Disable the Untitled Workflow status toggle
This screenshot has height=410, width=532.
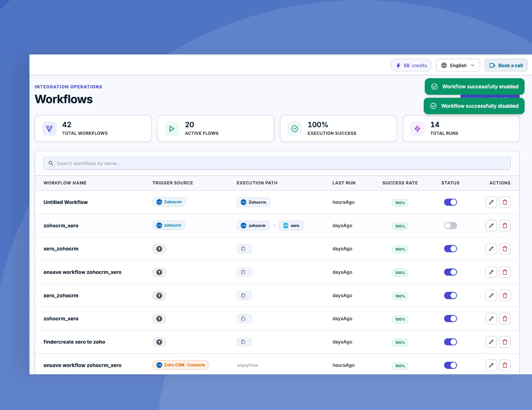(450, 202)
